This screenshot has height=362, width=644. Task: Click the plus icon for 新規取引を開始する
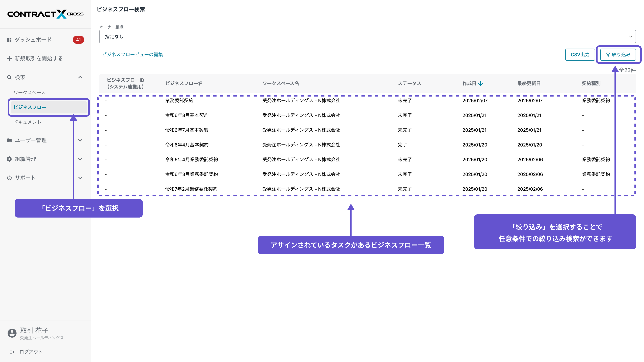(9, 58)
